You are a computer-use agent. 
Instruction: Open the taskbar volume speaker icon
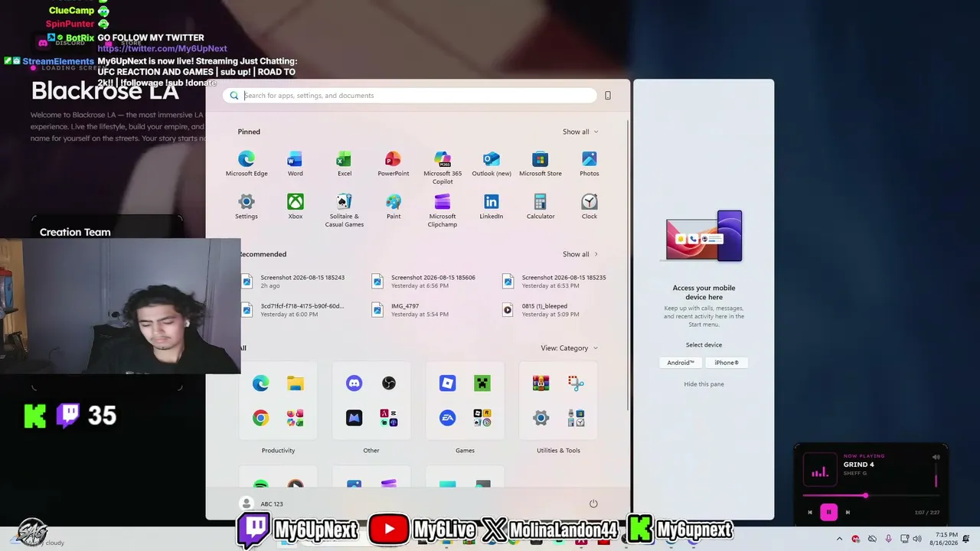point(917,539)
